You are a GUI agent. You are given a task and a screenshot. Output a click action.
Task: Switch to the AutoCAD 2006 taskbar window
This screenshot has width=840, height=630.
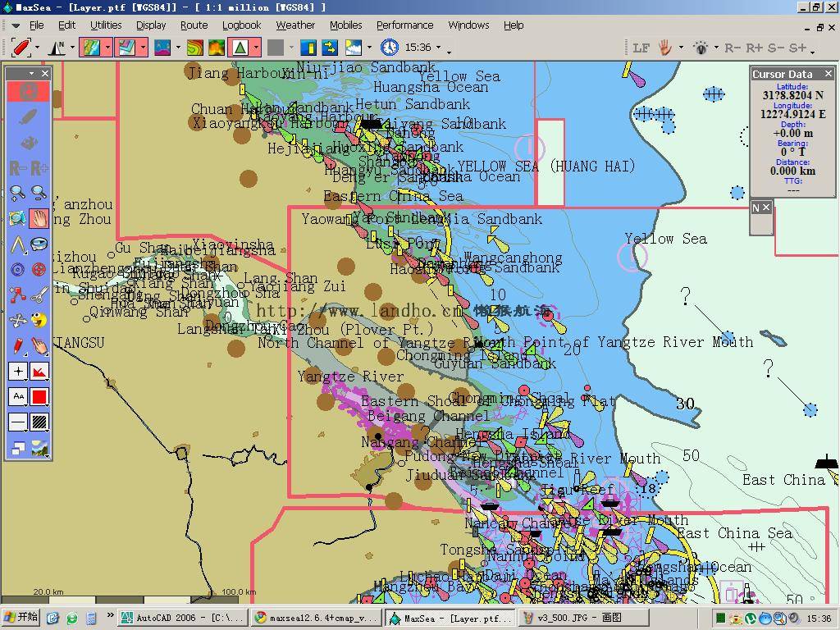[183, 618]
